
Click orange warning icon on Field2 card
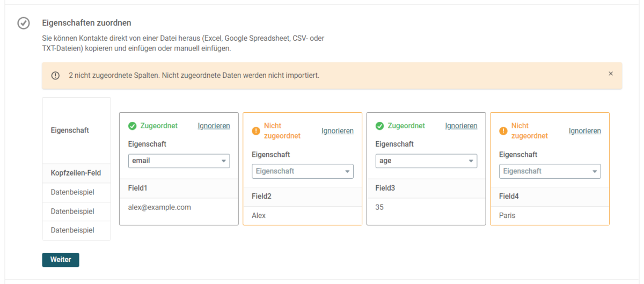click(256, 130)
